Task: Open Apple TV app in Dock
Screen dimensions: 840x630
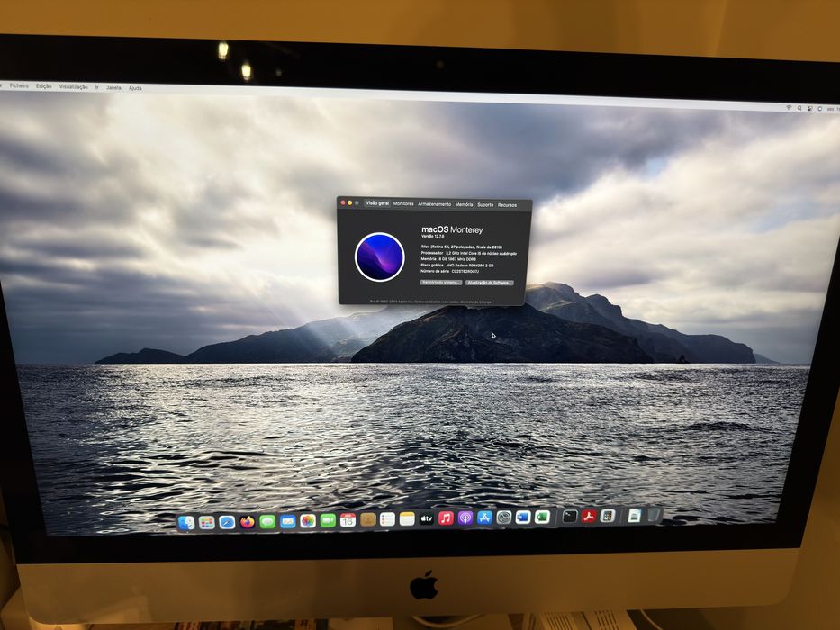Action: [x=427, y=518]
